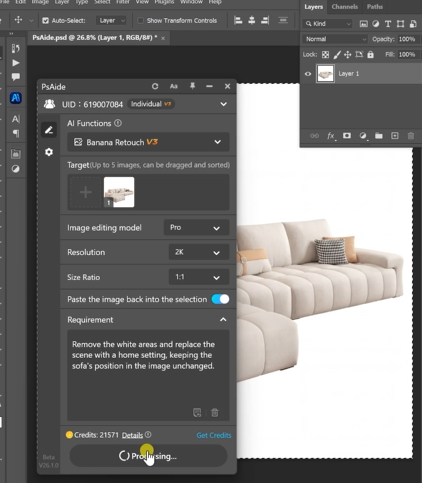
Task: Open the Normal blend mode dropdown
Action: 335,39
